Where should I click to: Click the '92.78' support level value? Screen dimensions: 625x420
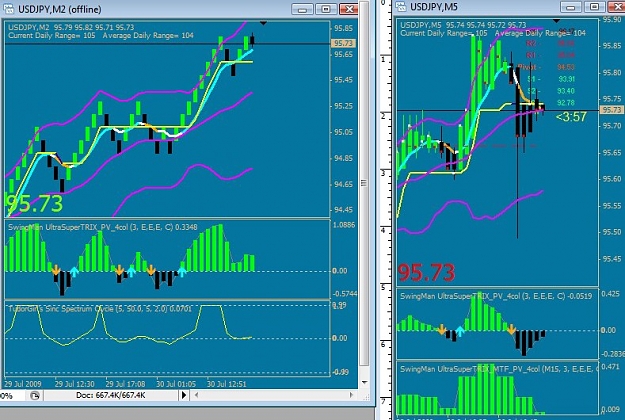566,103
